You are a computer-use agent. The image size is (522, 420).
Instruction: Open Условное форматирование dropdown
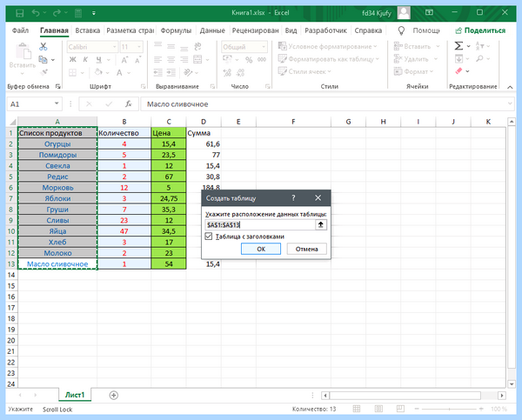[x=328, y=46]
